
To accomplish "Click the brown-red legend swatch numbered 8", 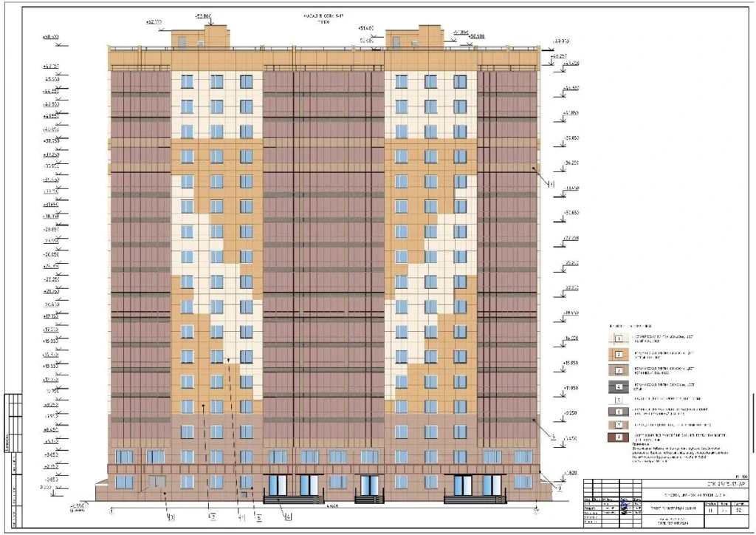I will (x=619, y=437).
